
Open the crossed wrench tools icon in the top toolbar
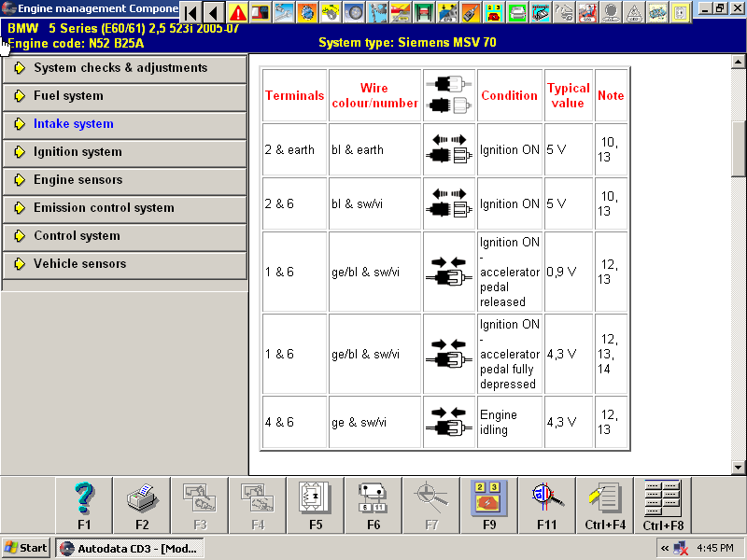point(285,12)
